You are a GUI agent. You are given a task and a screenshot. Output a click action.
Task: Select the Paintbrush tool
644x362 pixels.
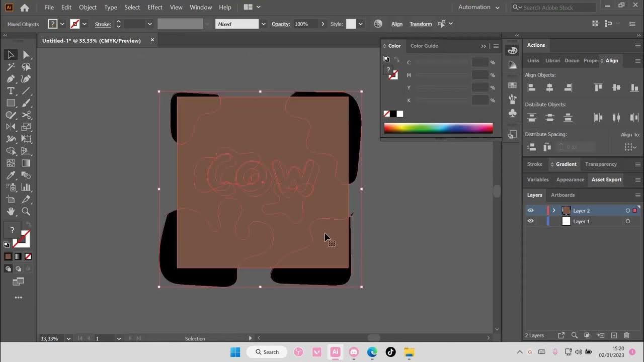(x=26, y=103)
